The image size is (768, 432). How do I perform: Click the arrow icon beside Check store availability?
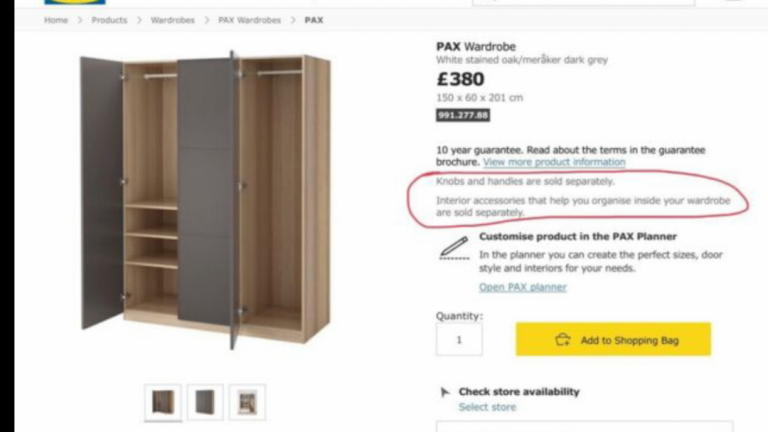pos(444,392)
